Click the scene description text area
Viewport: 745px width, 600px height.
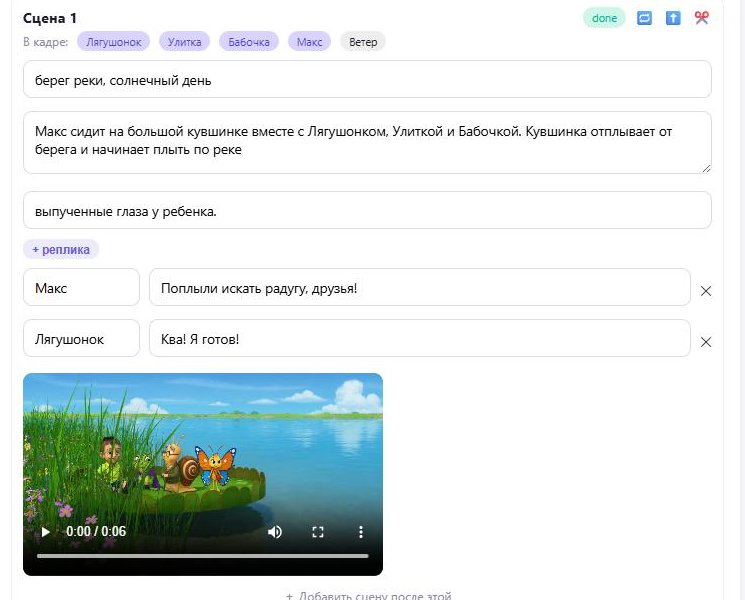click(367, 143)
